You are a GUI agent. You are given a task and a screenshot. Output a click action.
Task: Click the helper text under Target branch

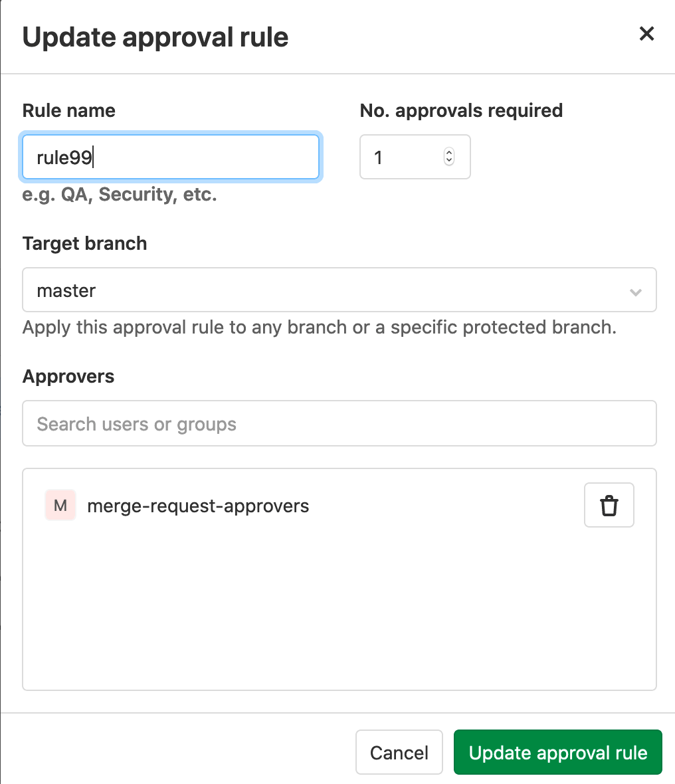point(319,327)
